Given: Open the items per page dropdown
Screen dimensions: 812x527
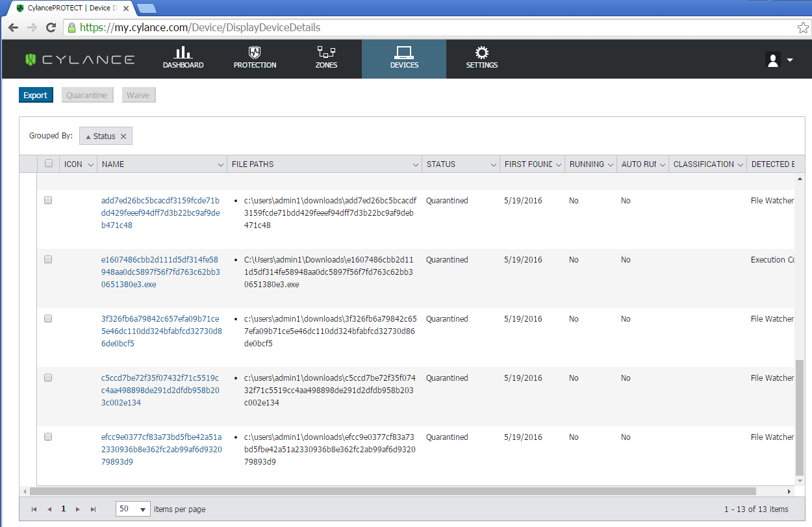Looking at the screenshot, I should (133, 509).
